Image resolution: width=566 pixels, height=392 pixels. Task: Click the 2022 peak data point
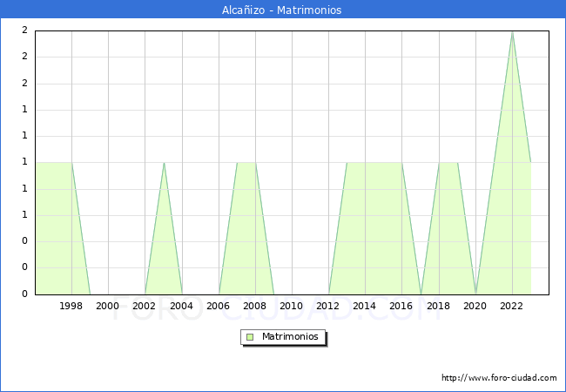pyautogui.click(x=512, y=32)
